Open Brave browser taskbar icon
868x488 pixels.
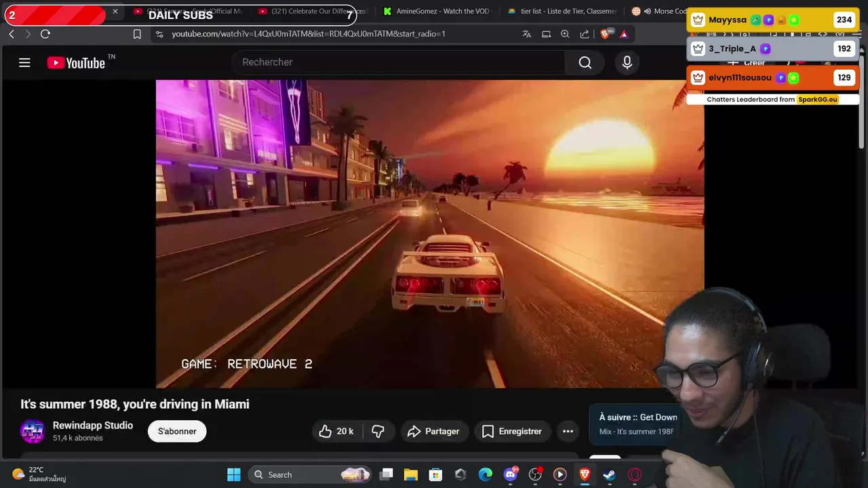pos(585,474)
